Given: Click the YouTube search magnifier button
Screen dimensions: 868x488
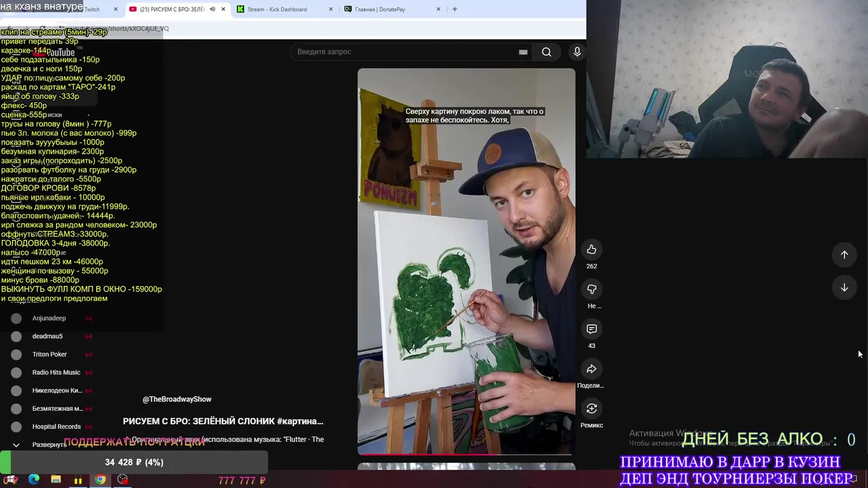Looking at the screenshot, I should pos(547,52).
